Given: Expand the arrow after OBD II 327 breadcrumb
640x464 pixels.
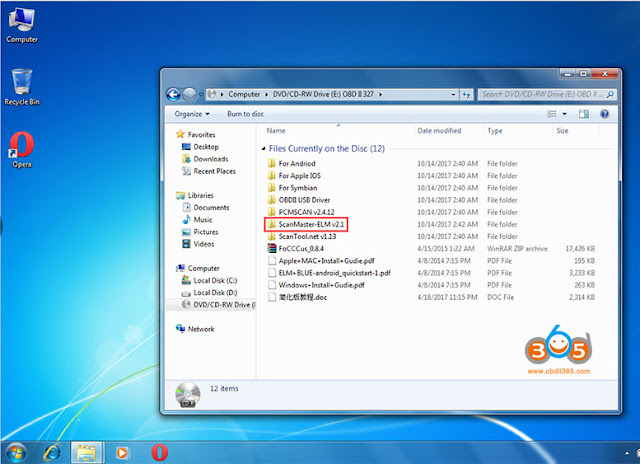Looking at the screenshot, I should pyautogui.click(x=380, y=94).
